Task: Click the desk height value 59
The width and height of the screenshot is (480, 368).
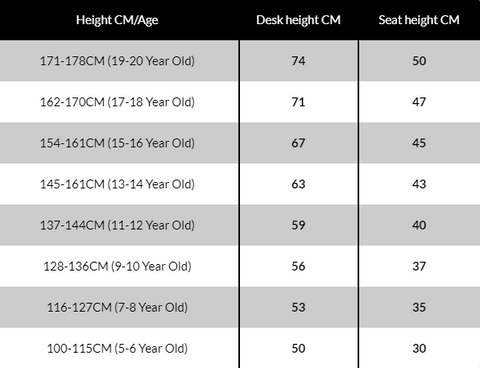Action: click(x=298, y=225)
